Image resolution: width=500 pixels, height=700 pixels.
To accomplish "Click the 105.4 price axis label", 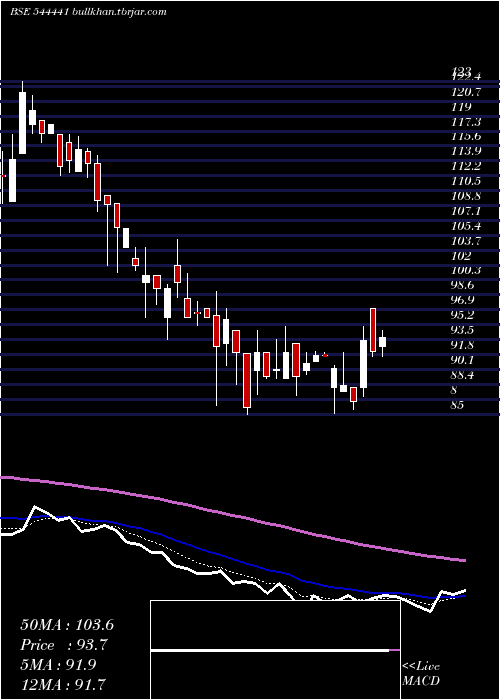I will pos(466,226).
